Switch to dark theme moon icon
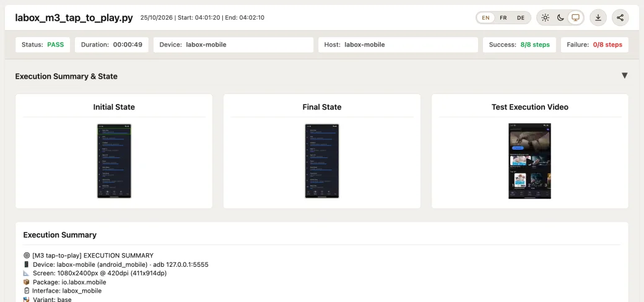 click(x=560, y=18)
